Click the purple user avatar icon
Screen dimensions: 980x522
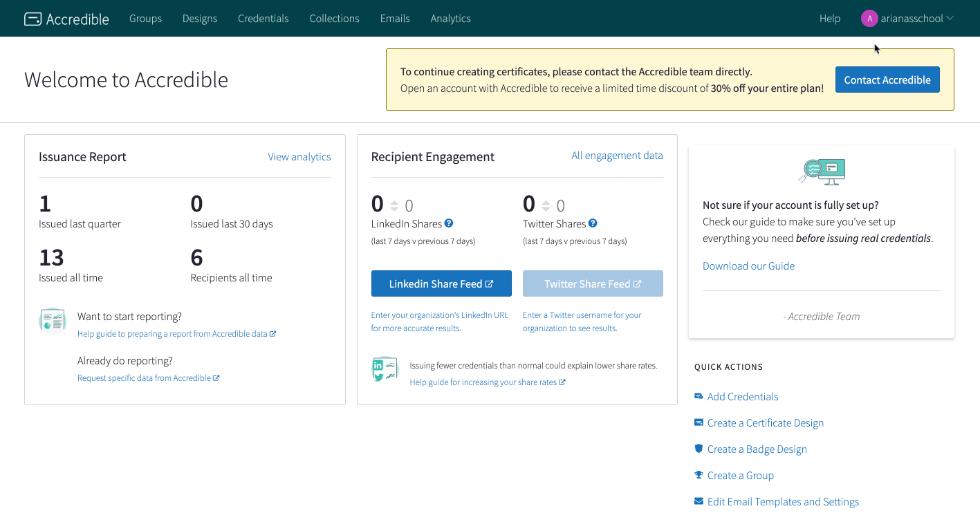[x=869, y=19]
